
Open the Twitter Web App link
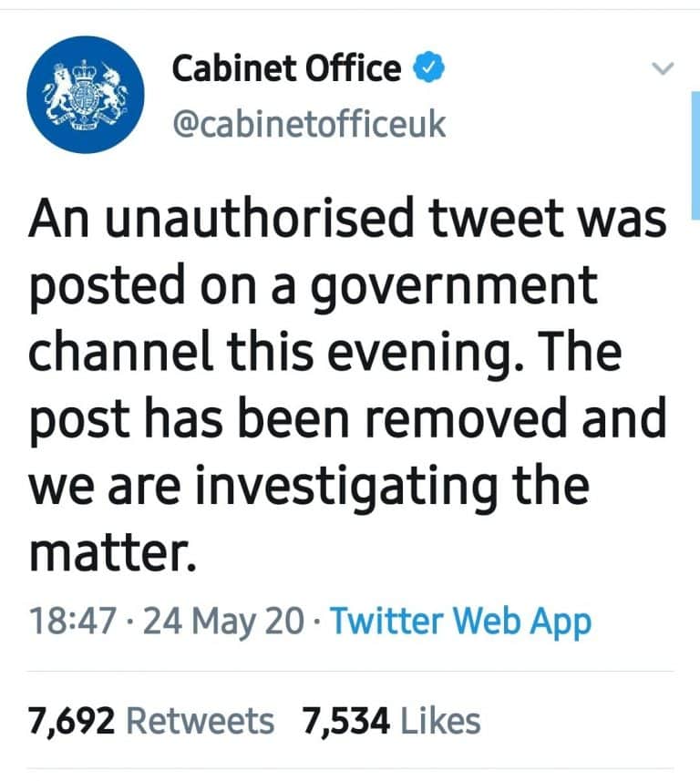coord(461,622)
